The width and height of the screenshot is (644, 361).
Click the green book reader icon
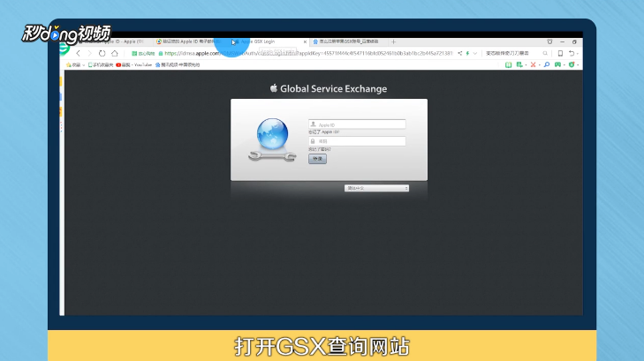coord(509,64)
